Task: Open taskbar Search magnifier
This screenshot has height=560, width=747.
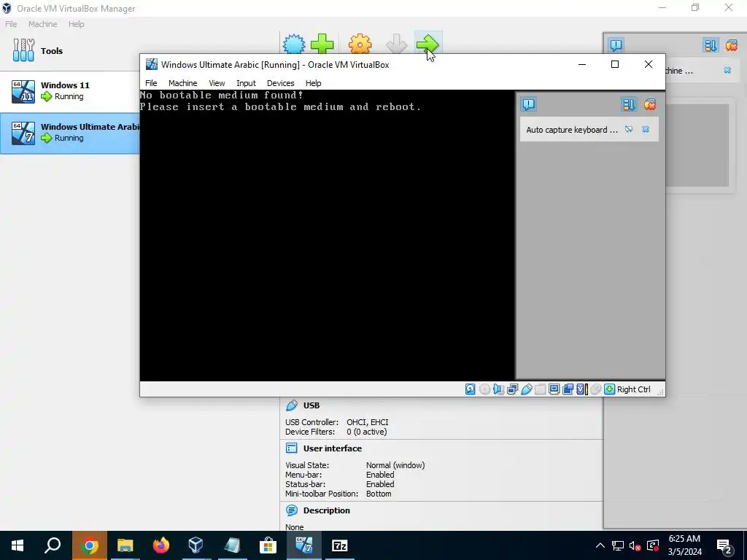Action: coord(53,545)
